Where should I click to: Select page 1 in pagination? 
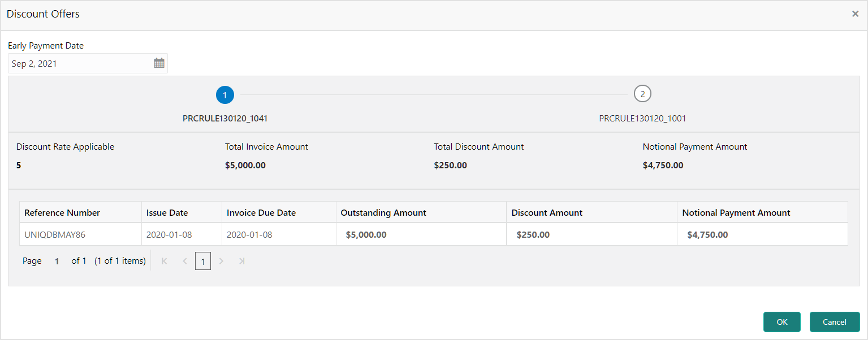(x=203, y=261)
